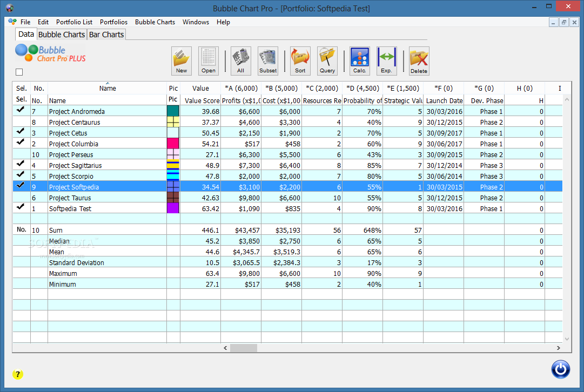The height and width of the screenshot is (392, 584).
Task: Click the app icon in title bar
Action: (x=10, y=8)
